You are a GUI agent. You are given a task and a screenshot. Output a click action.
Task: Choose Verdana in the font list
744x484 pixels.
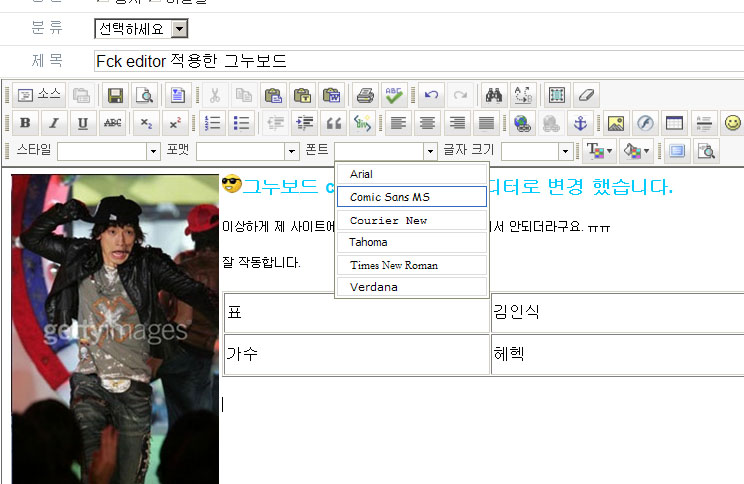point(411,287)
